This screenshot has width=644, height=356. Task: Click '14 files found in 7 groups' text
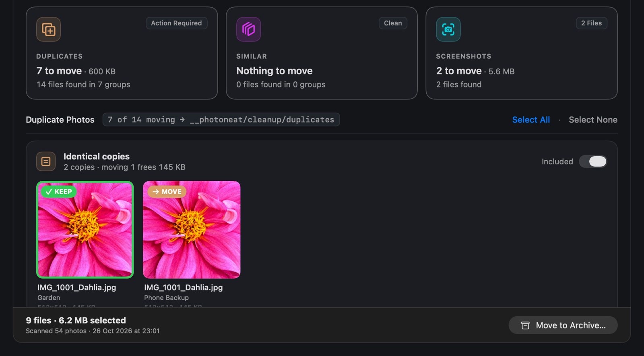click(x=83, y=85)
